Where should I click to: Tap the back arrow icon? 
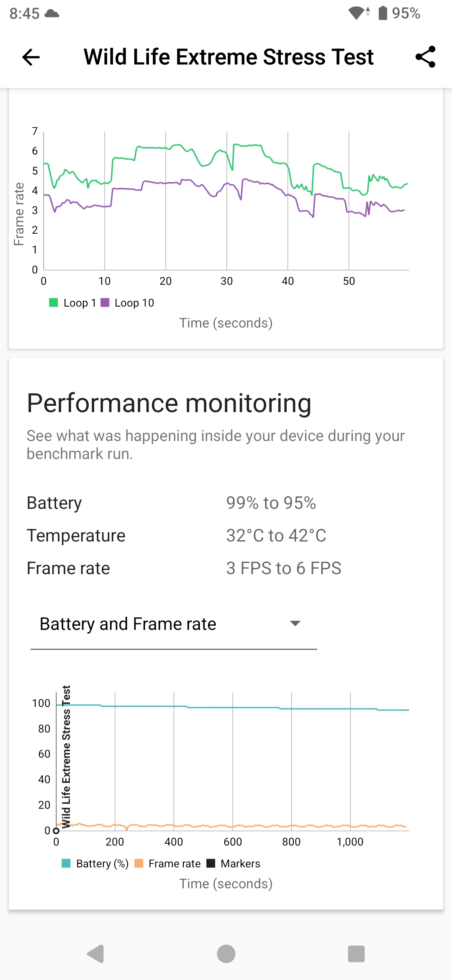click(31, 57)
